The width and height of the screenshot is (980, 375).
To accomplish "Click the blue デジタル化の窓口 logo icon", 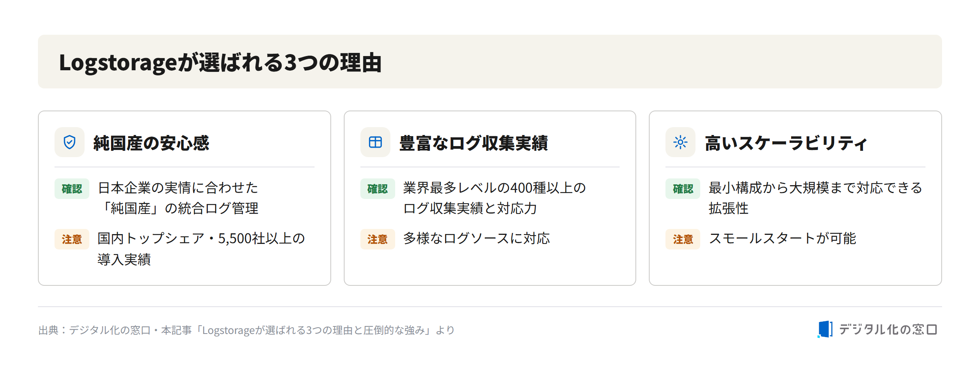I will 825,329.
